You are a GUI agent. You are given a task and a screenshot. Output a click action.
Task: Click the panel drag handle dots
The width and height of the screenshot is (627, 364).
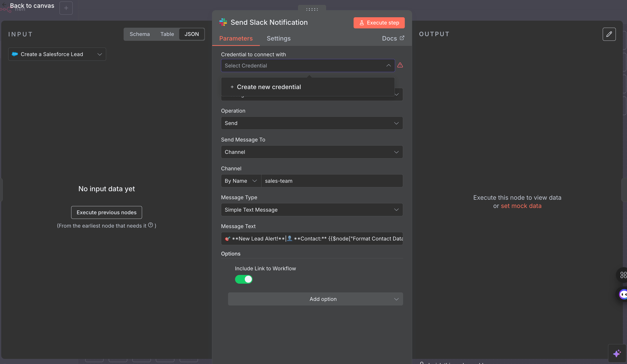312,9
